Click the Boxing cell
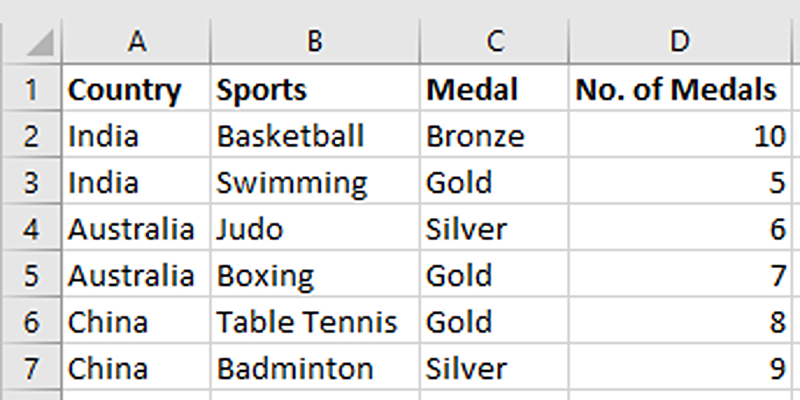 (x=266, y=275)
